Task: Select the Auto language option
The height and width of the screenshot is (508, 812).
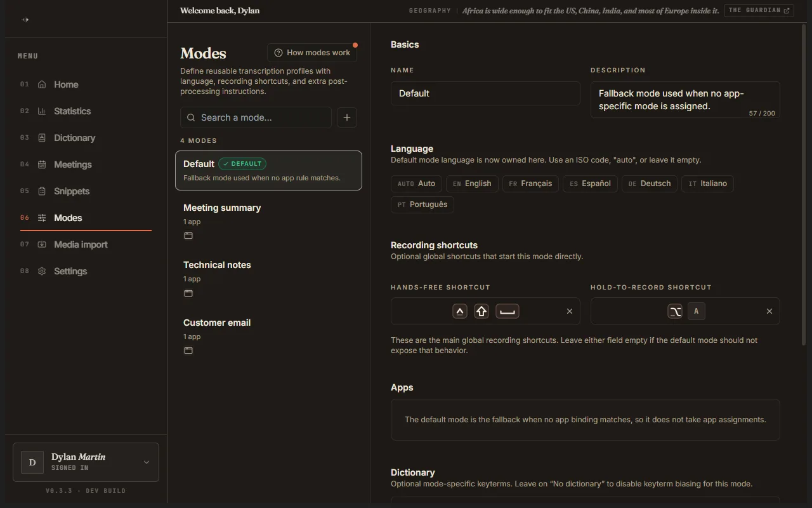Action: [417, 184]
